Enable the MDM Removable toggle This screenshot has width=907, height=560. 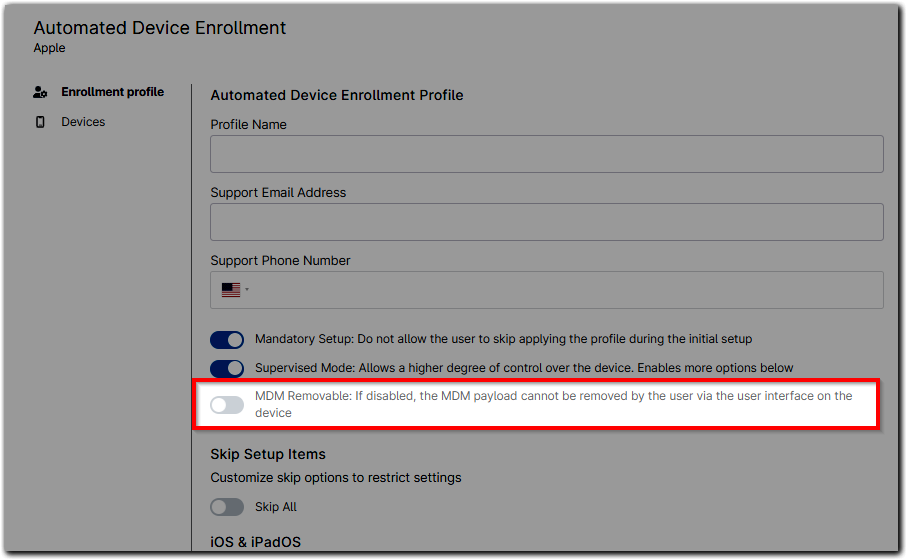point(227,404)
